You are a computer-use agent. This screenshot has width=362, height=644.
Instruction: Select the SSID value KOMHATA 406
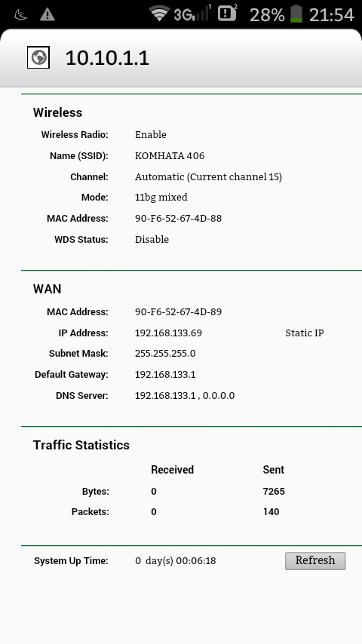click(x=170, y=156)
